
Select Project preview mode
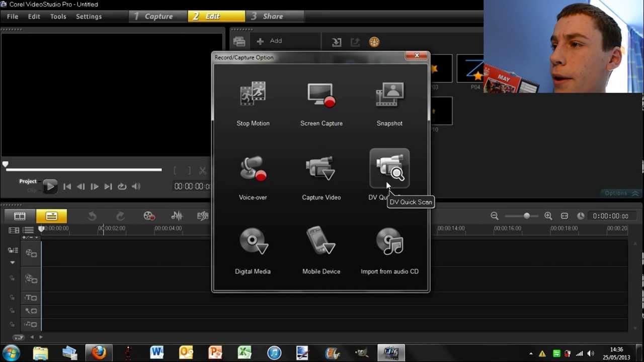[28, 182]
